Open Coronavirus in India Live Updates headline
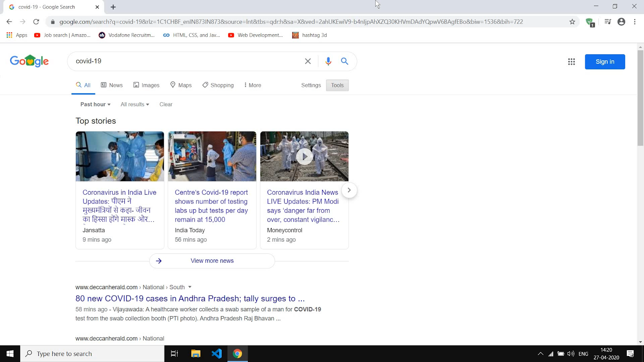 coord(120,206)
